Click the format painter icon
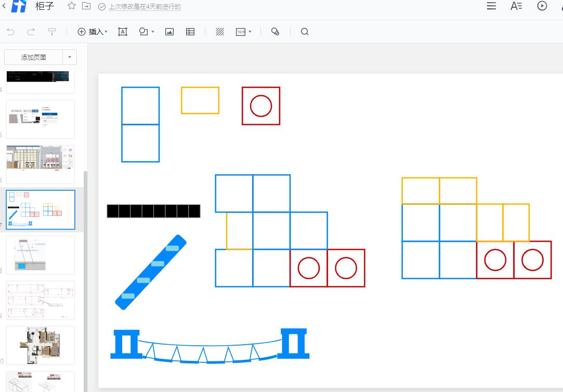 tap(52, 32)
